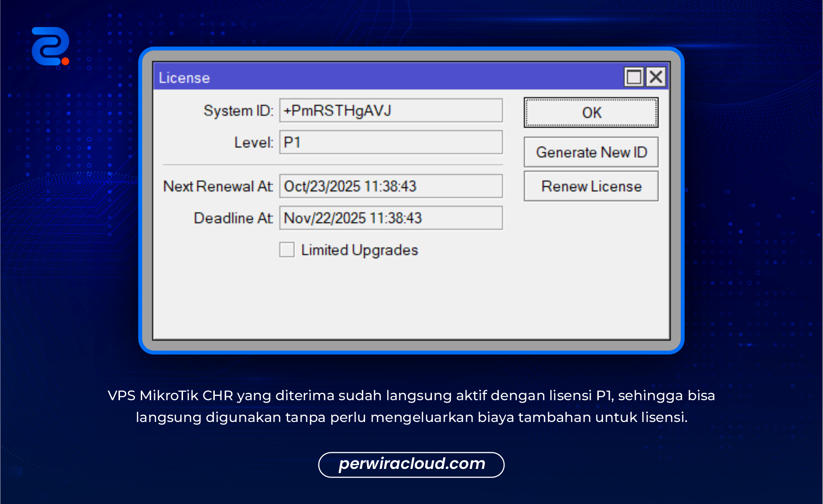Click the Level label text
This screenshot has width=823, height=504.
click(254, 142)
